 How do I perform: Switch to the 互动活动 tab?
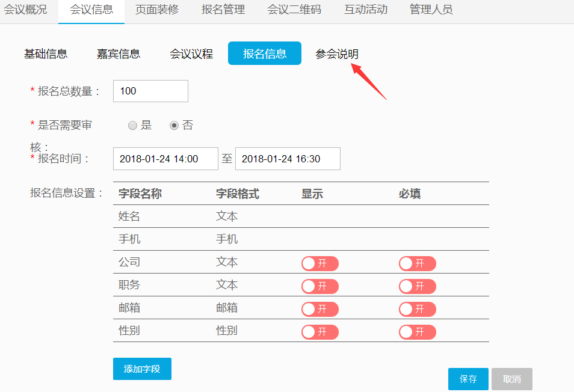366,10
